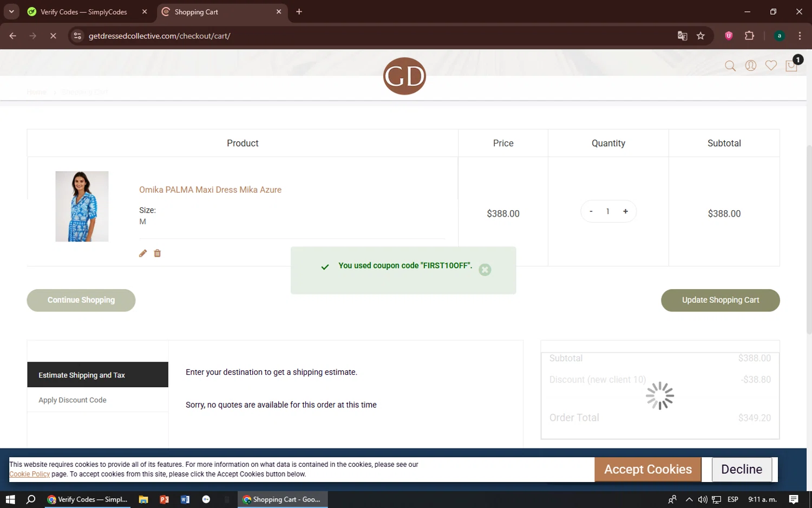Accept Cookies on the banner
The width and height of the screenshot is (812, 508).
[648, 470]
